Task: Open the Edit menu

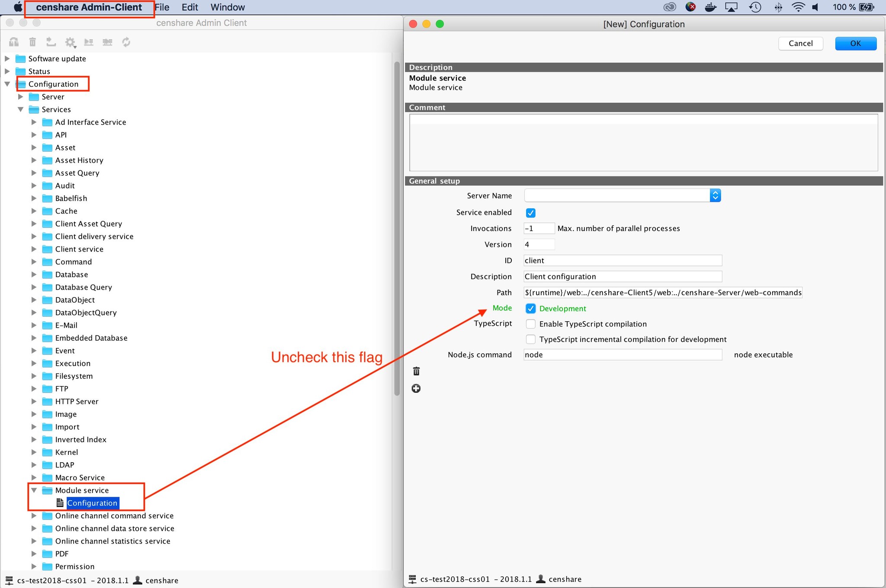Action: [189, 7]
